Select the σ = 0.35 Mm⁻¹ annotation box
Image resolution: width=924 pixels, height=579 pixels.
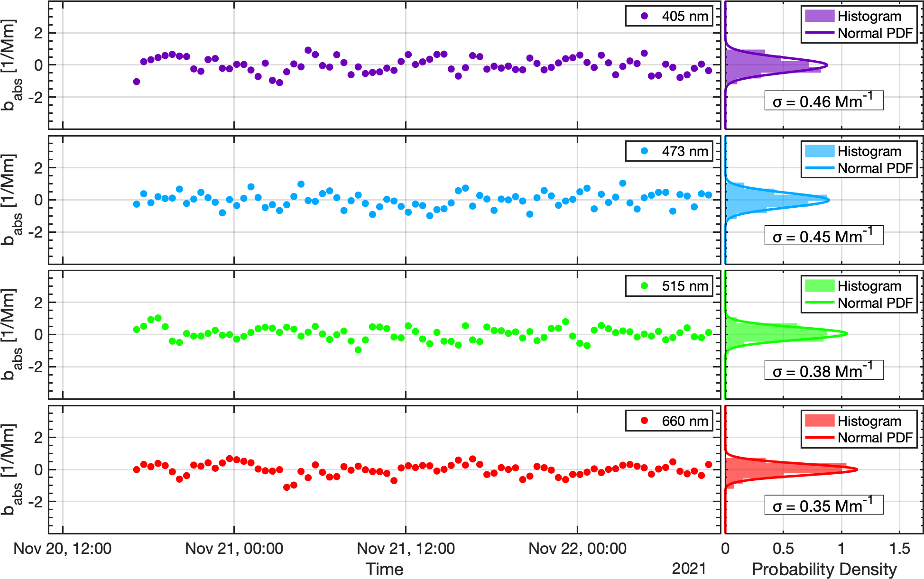[823, 505]
